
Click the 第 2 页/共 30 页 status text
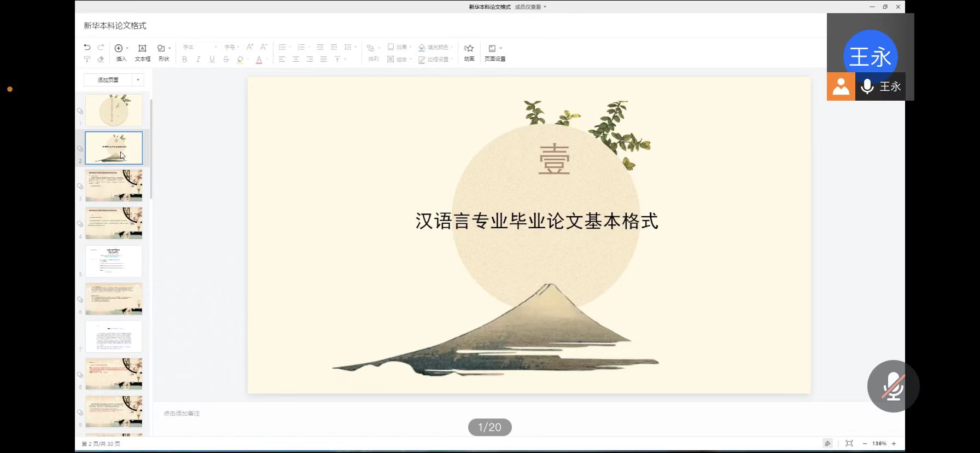tap(101, 444)
